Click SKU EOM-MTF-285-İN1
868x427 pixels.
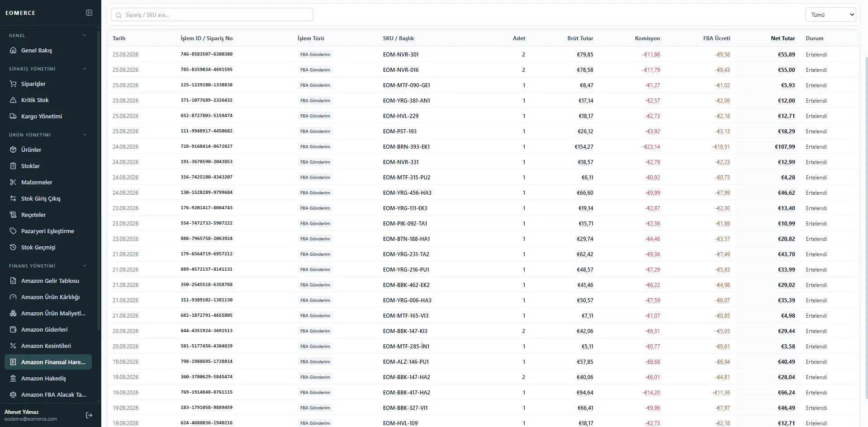(x=406, y=346)
